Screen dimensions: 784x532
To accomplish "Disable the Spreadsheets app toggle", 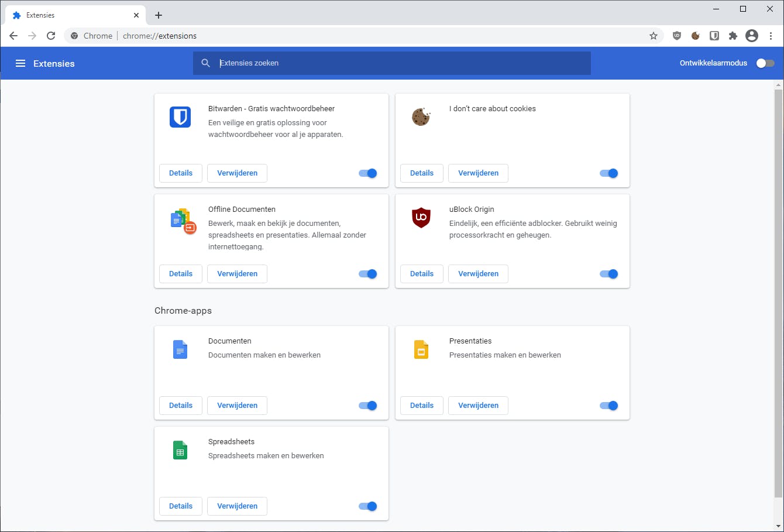I will click(x=368, y=506).
